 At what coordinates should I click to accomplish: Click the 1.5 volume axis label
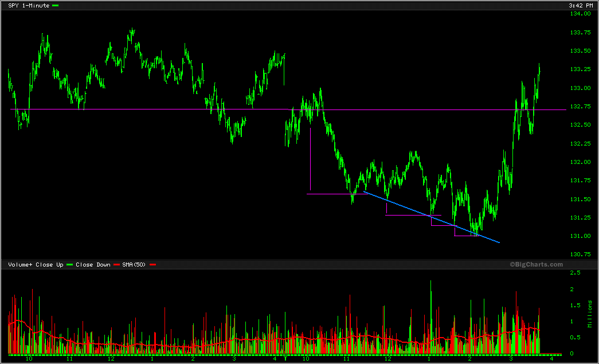coord(575,305)
